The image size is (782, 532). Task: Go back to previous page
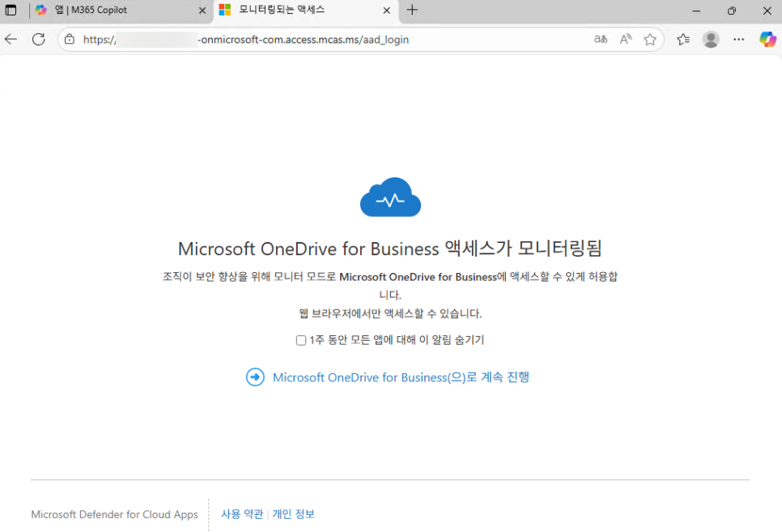(11, 40)
